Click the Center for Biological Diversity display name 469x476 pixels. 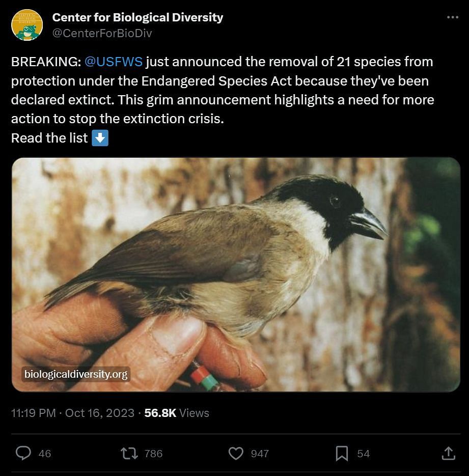pyautogui.click(x=137, y=17)
